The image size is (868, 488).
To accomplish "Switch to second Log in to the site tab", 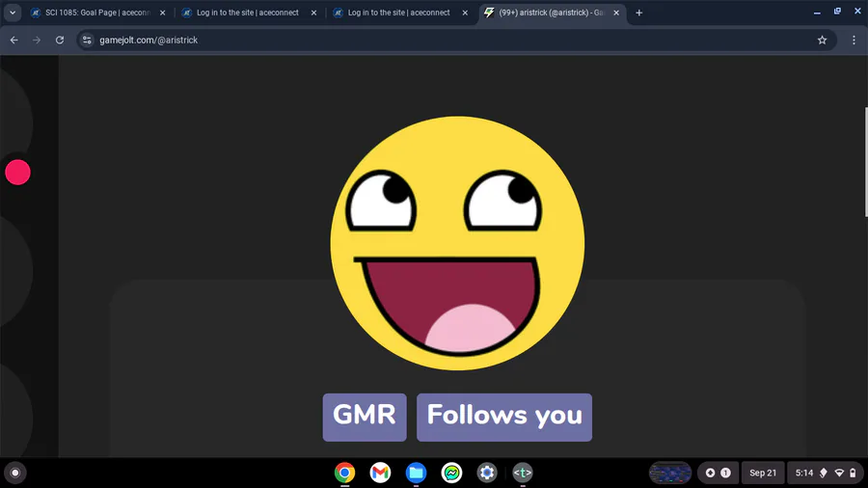I will click(398, 13).
